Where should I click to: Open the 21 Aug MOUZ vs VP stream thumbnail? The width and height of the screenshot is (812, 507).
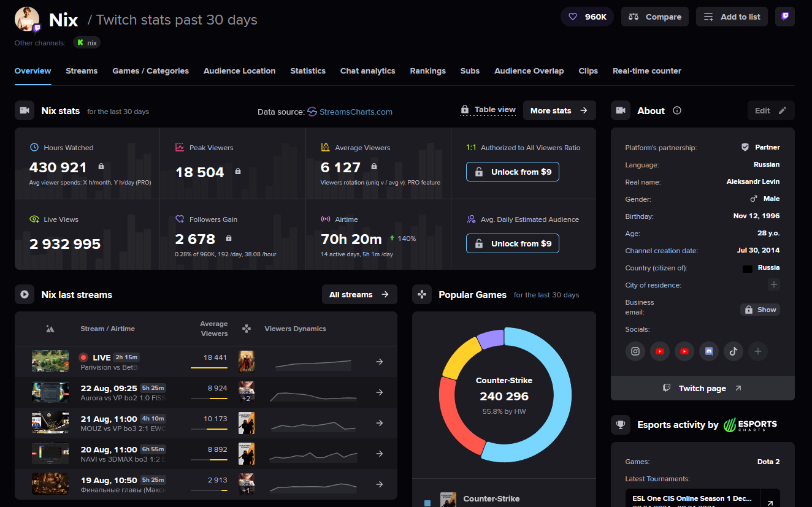(x=50, y=423)
